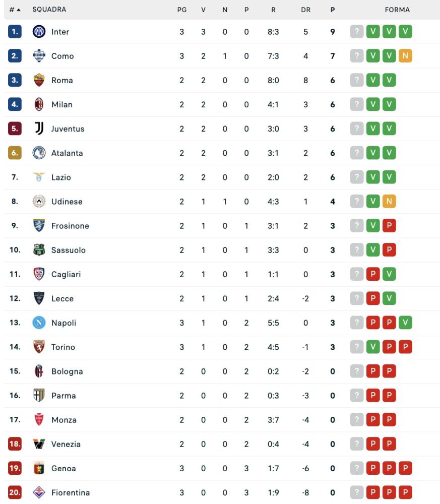Click the FORMA column header
The width and height of the screenshot is (440, 504).
(397, 10)
